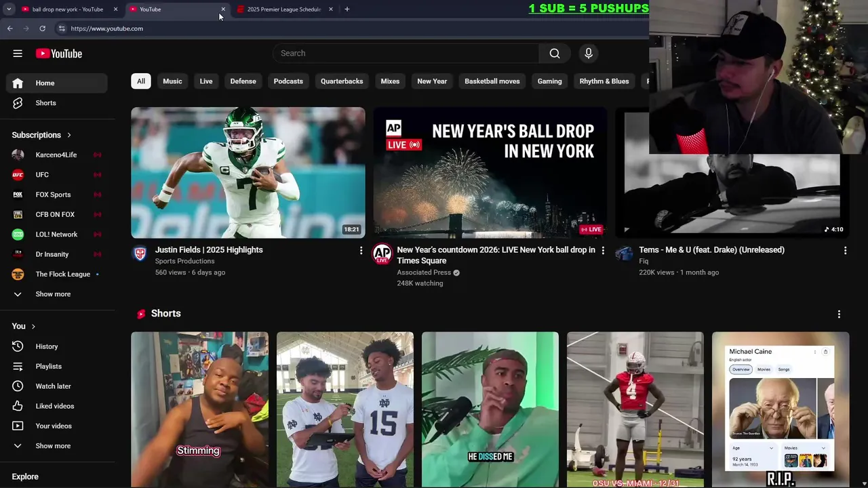Image resolution: width=868 pixels, height=488 pixels.
Task: Open Associated Press channel avatar
Action: point(382,253)
